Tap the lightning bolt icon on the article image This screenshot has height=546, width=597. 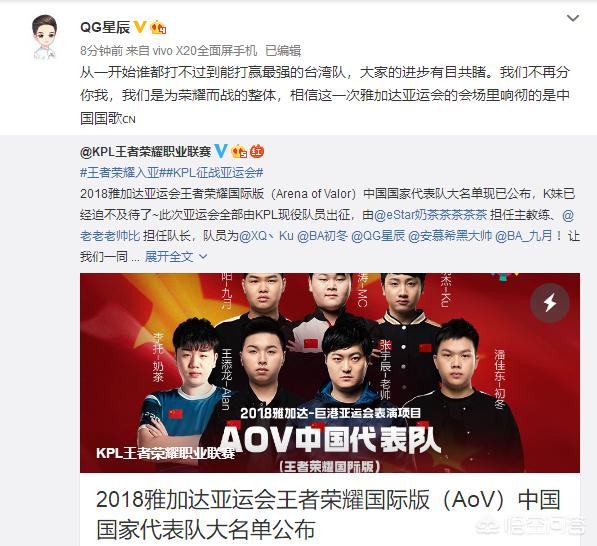[x=550, y=303]
